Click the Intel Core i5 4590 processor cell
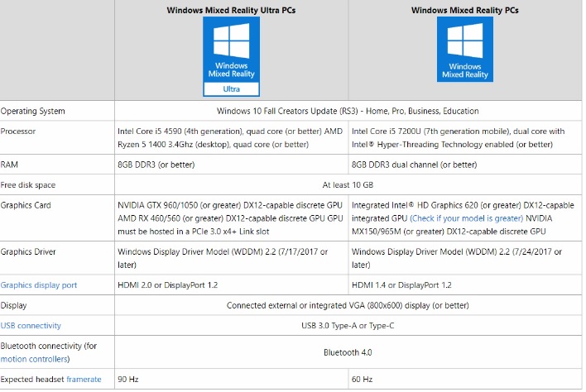 click(232, 137)
